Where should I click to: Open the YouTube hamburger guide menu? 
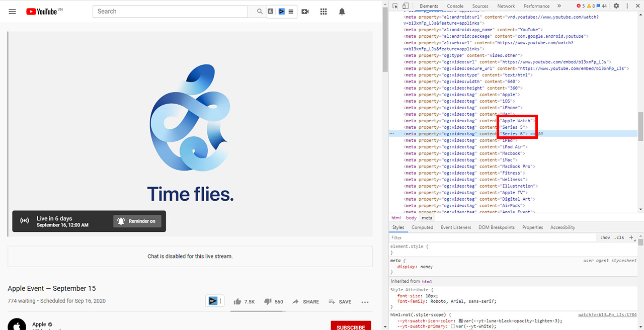tap(13, 11)
